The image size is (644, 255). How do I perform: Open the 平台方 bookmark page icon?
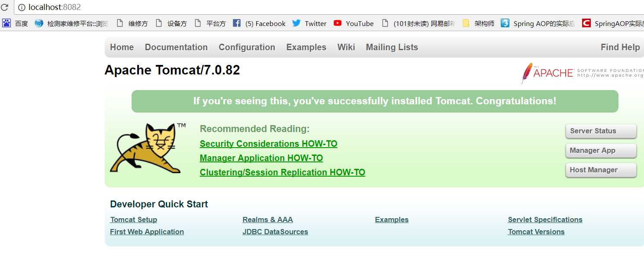[x=198, y=23]
